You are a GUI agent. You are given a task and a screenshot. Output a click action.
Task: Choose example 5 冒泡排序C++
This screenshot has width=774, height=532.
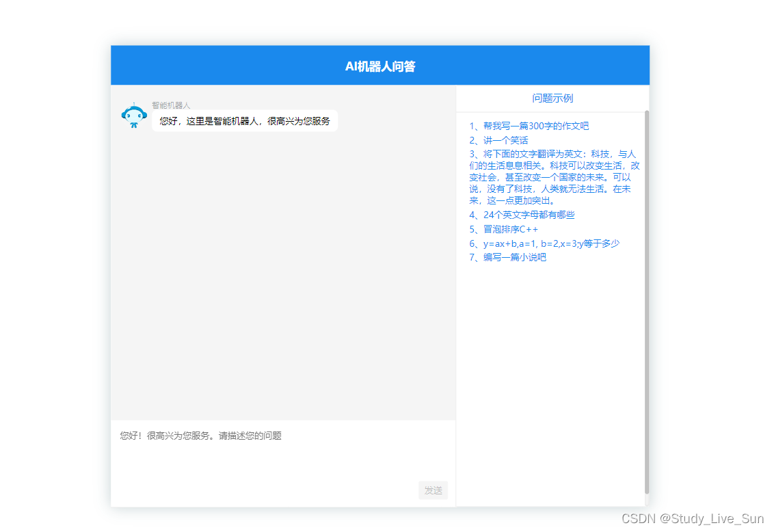click(x=503, y=230)
